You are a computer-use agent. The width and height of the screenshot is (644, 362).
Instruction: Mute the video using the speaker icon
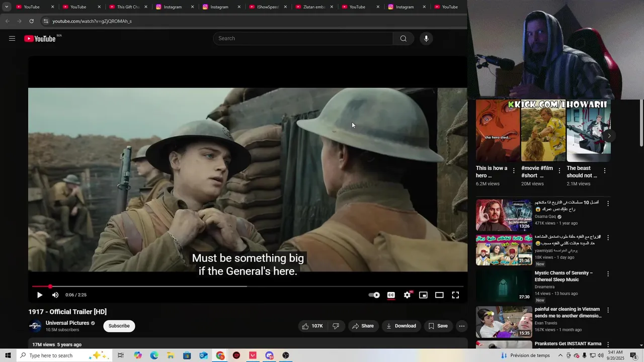coord(55,295)
